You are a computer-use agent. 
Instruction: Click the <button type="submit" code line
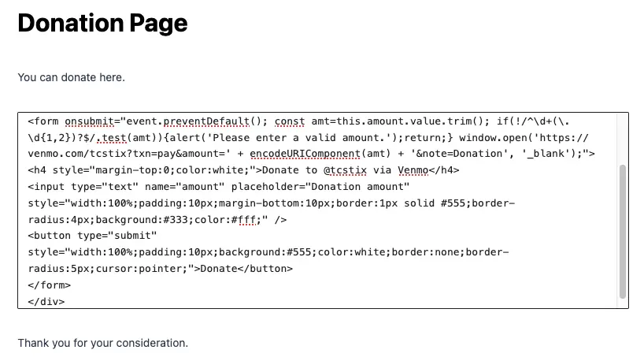pyautogui.click(x=92, y=236)
